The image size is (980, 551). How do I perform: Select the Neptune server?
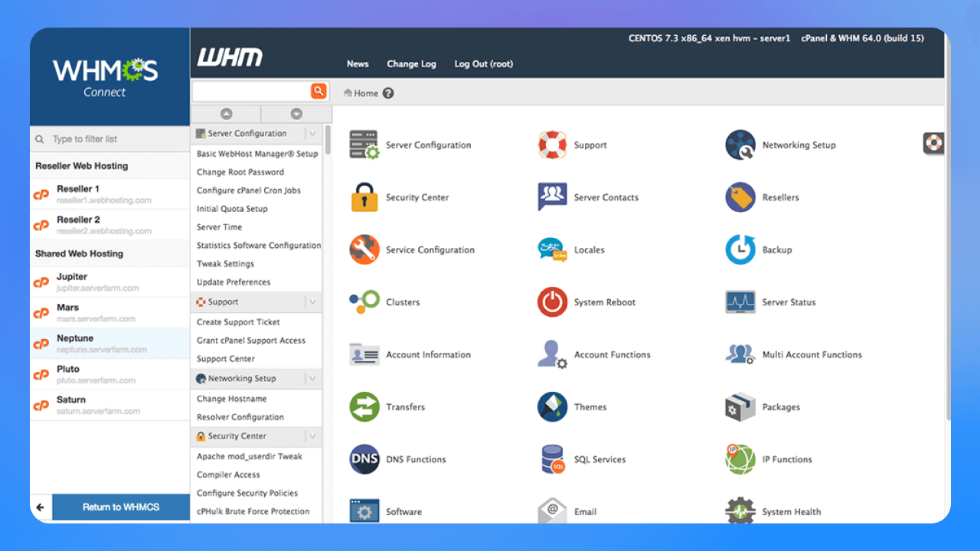(x=109, y=344)
